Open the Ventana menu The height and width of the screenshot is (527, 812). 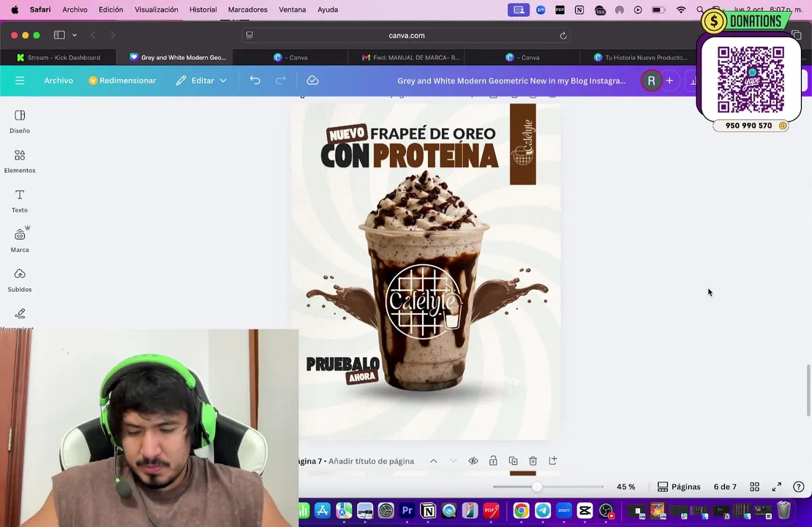click(292, 10)
